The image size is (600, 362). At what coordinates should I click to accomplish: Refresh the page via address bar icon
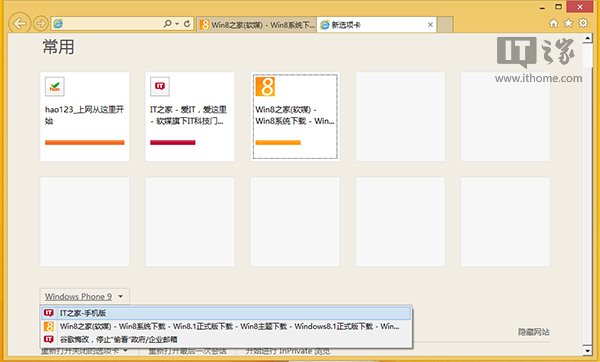click(187, 24)
